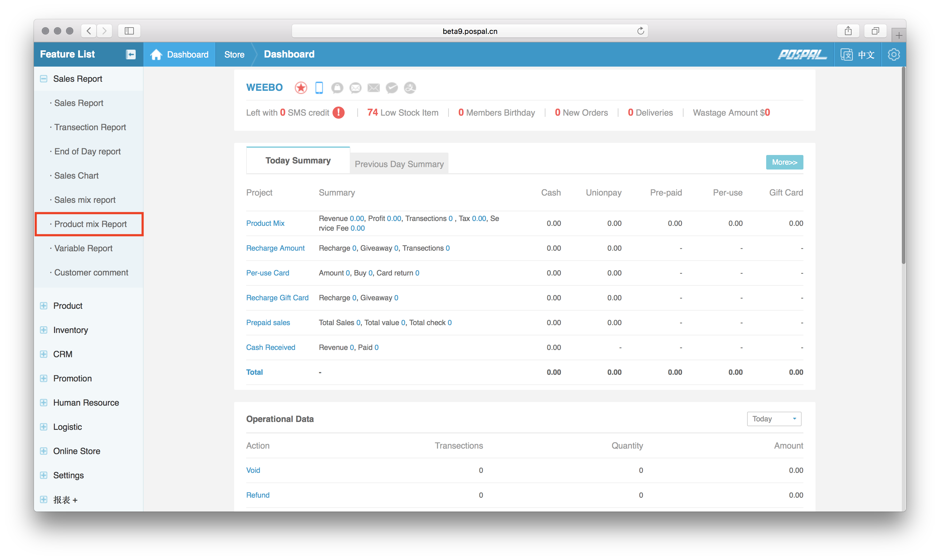Expand the CRM sidebar section

point(44,354)
